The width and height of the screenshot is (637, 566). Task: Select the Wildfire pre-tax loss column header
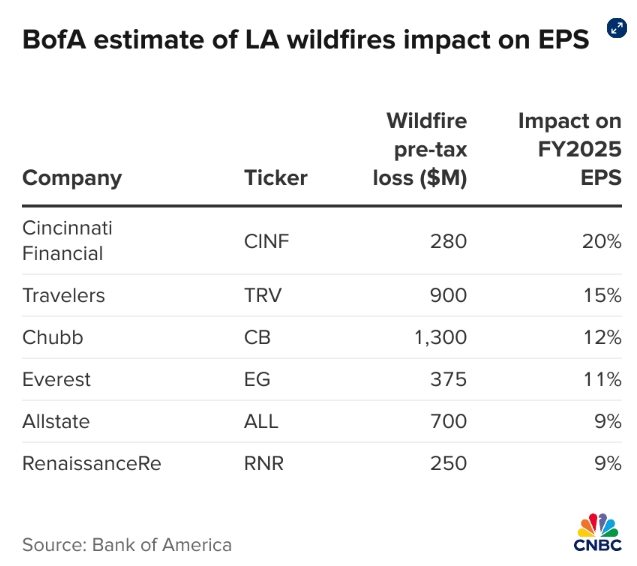tap(427, 150)
